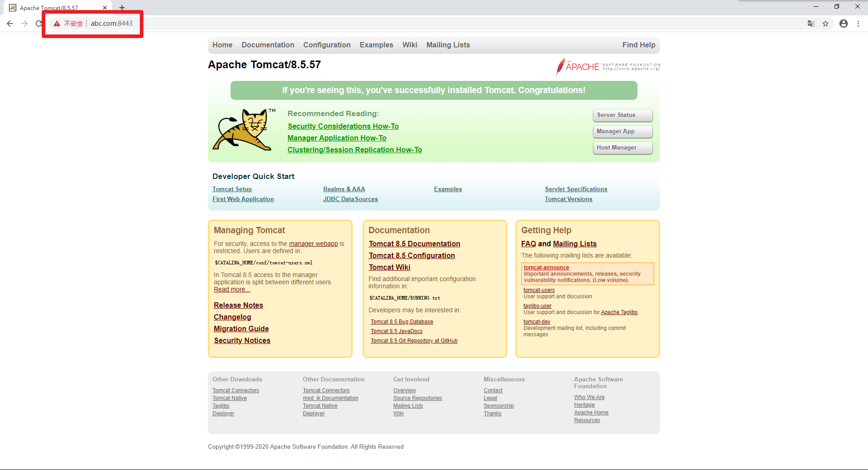Open Release Notes link
This screenshot has width=868, height=470.
238,305
